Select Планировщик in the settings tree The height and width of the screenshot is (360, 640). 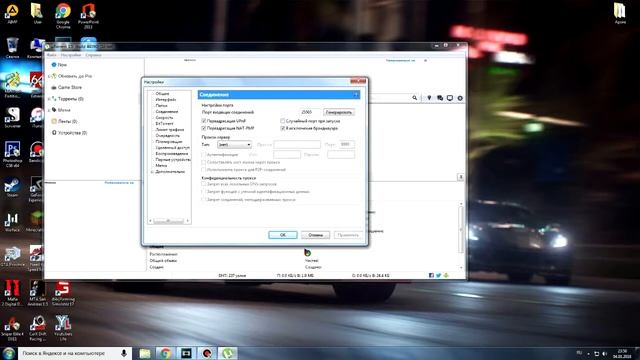coord(169,142)
